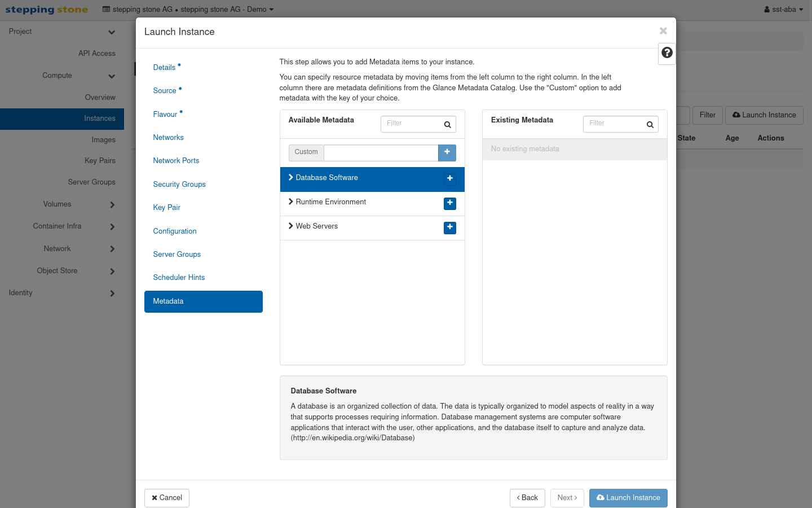
Task: Click the Filter button in background page
Action: pyautogui.click(x=707, y=115)
